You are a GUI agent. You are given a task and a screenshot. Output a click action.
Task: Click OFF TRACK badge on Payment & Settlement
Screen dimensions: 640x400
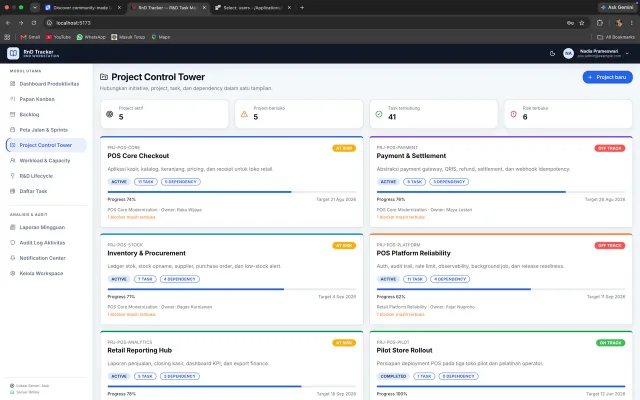(610, 148)
